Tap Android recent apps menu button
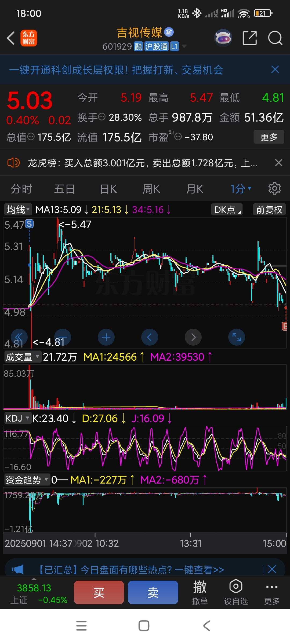290x644 pixels. (x=81, y=625)
